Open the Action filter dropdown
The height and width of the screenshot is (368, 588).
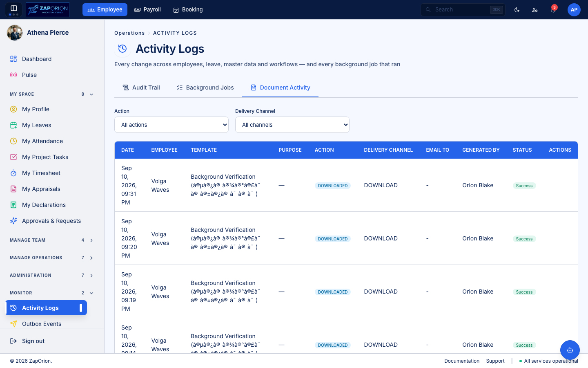tap(171, 125)
